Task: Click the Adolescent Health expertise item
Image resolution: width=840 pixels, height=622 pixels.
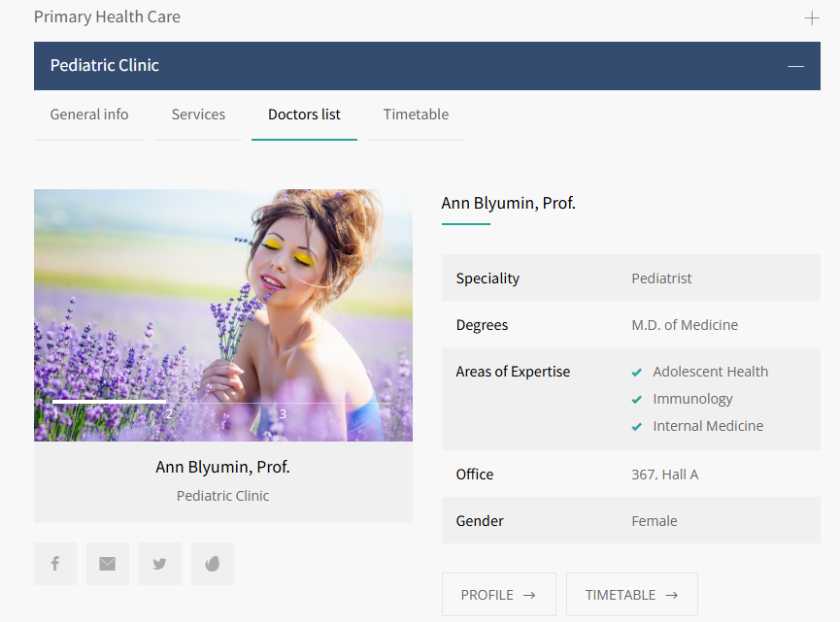Action: (x=710, y=372)
